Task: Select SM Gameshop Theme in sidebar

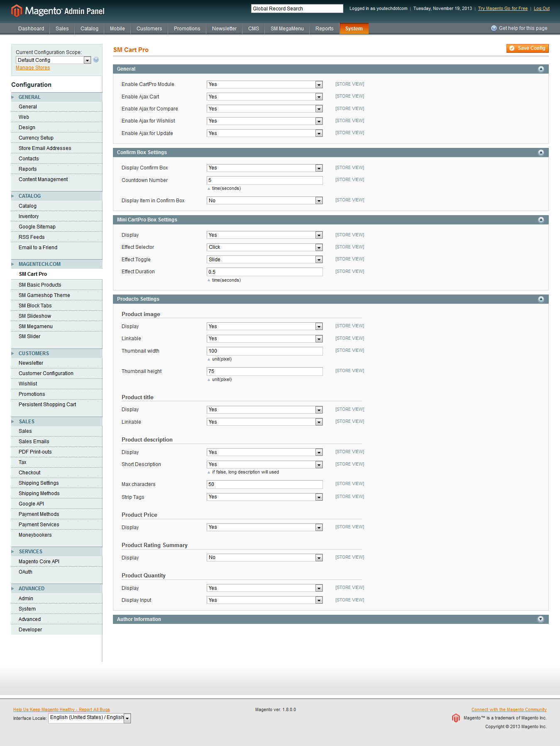Action: click(44, 295)
